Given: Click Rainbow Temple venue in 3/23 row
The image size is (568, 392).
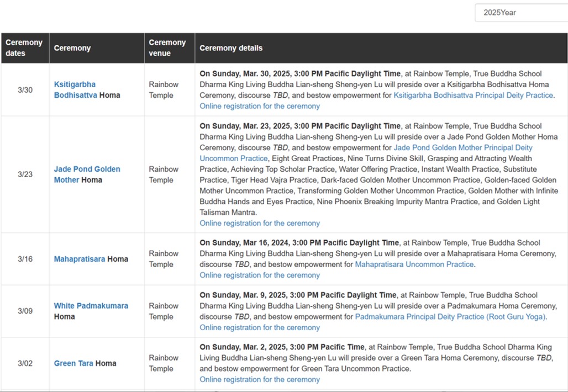Looking at the screenshot, I should [x=164, y=174].
